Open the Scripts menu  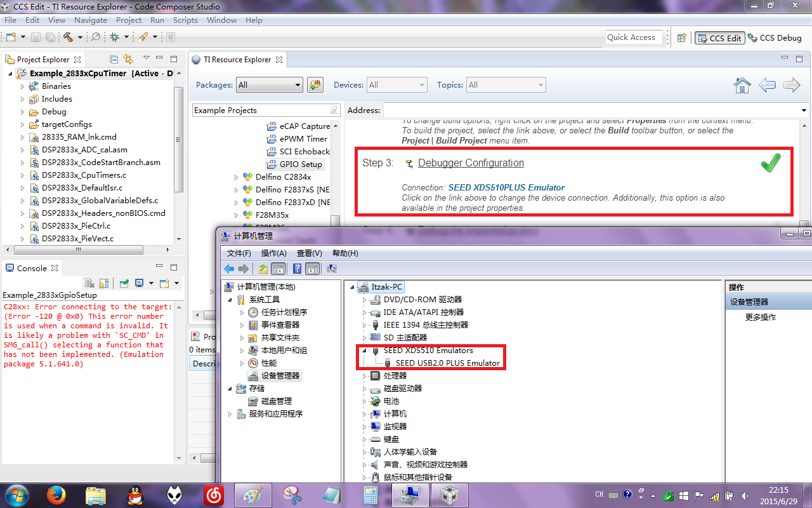coord(186,20)
